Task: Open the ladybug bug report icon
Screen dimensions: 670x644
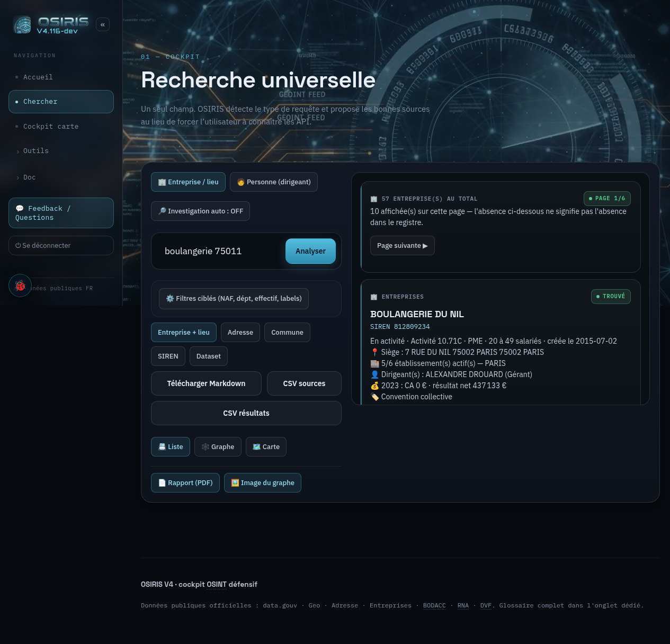Action: pyautogui.click(x=20, y=285)
